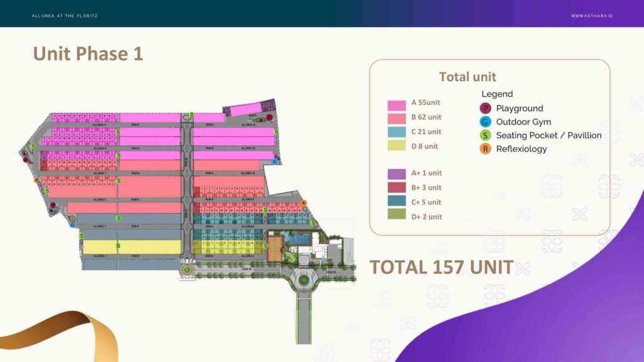Screen dimensions: 644x362
Task: Click the dark teal C+ 5 unit swatch
Action: (397, 202)
